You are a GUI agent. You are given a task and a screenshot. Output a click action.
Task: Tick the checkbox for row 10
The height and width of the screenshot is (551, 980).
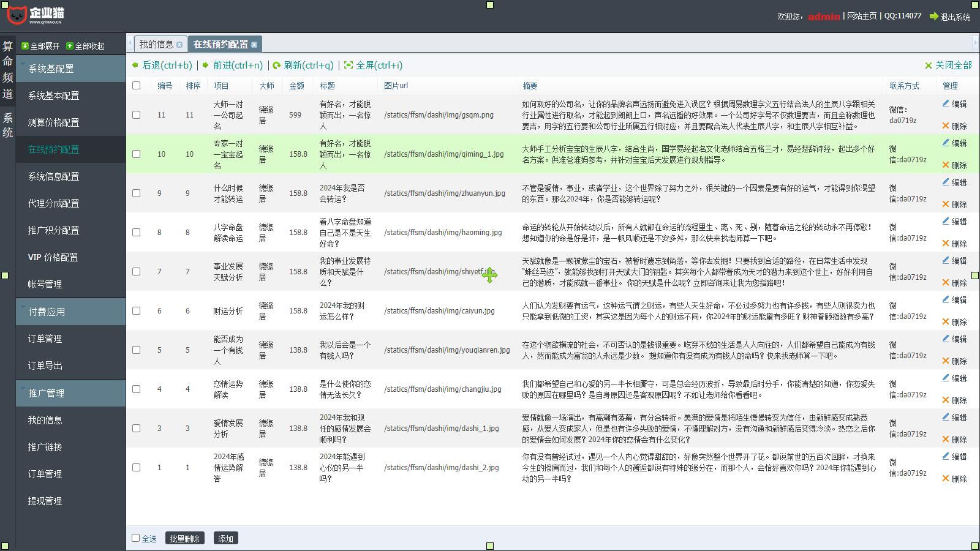(x=137, y=154)
